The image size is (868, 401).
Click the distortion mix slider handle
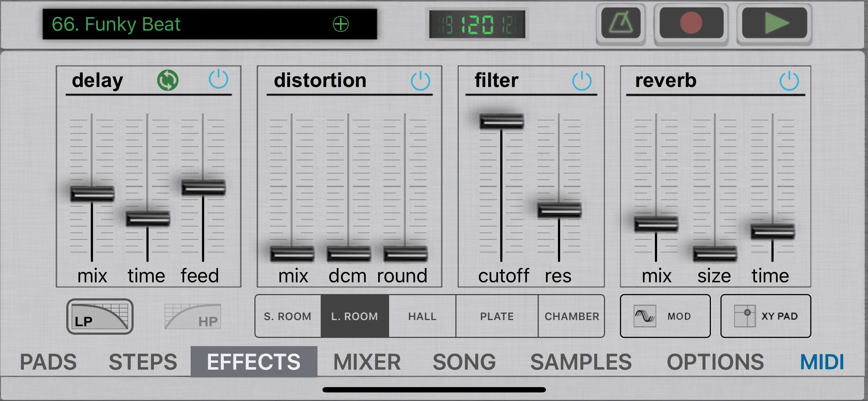(292, 254)
